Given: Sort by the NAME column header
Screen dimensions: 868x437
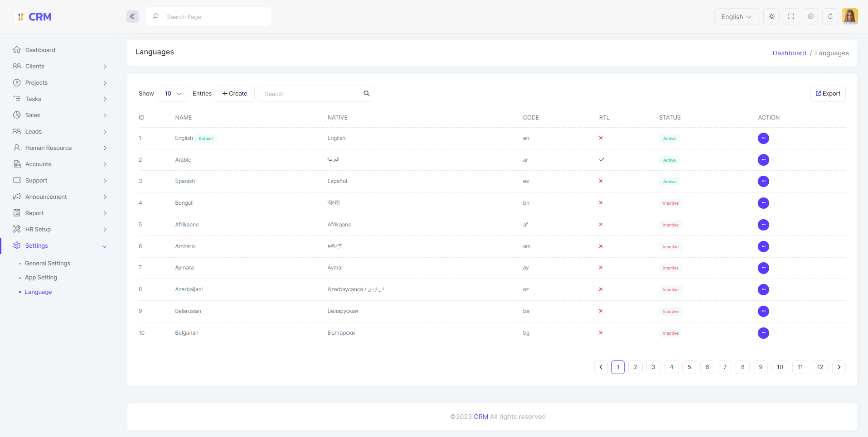Looking at the screenshot, I should tap(184, 117).
